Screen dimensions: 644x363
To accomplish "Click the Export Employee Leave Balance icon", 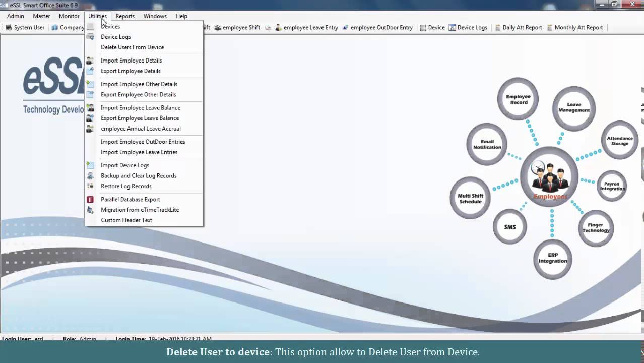I will (x=90, y=118).
